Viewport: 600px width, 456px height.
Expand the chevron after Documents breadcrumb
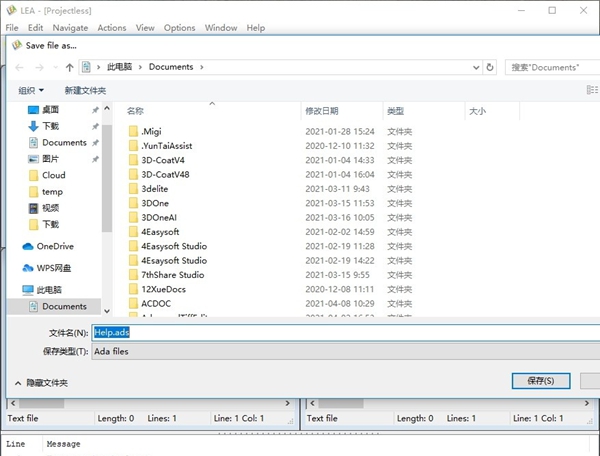pyautogui.click(x=201, y=67)
